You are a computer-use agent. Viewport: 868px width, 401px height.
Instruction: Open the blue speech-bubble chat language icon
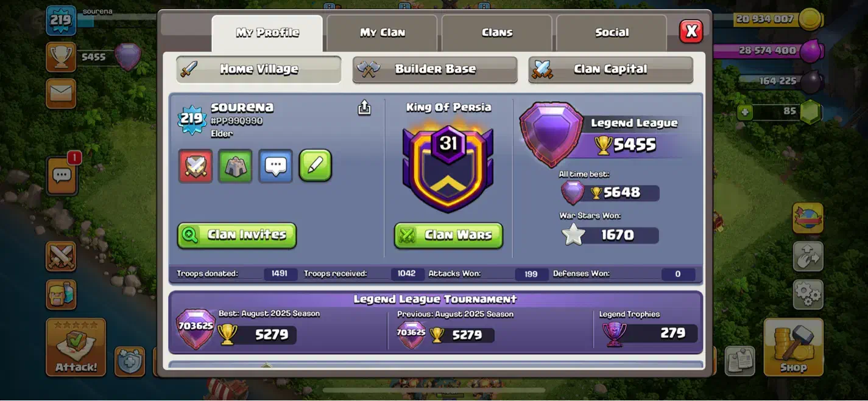click(275, 166)
